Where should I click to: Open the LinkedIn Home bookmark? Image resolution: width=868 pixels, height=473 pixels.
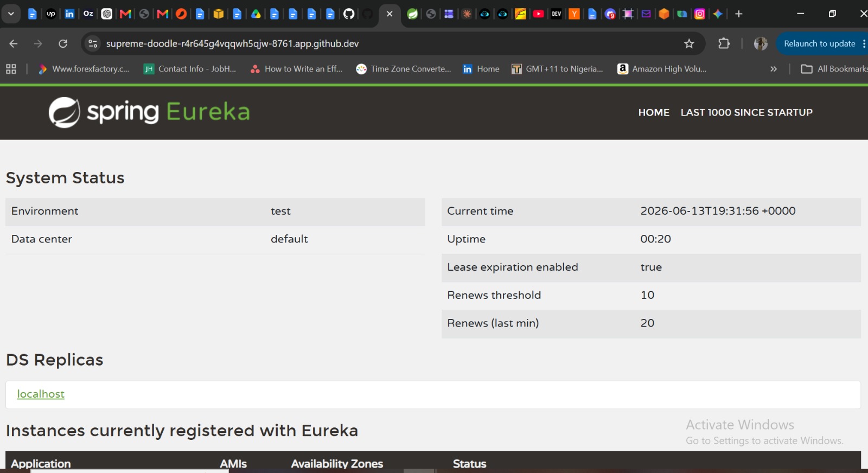pos(481,69)
